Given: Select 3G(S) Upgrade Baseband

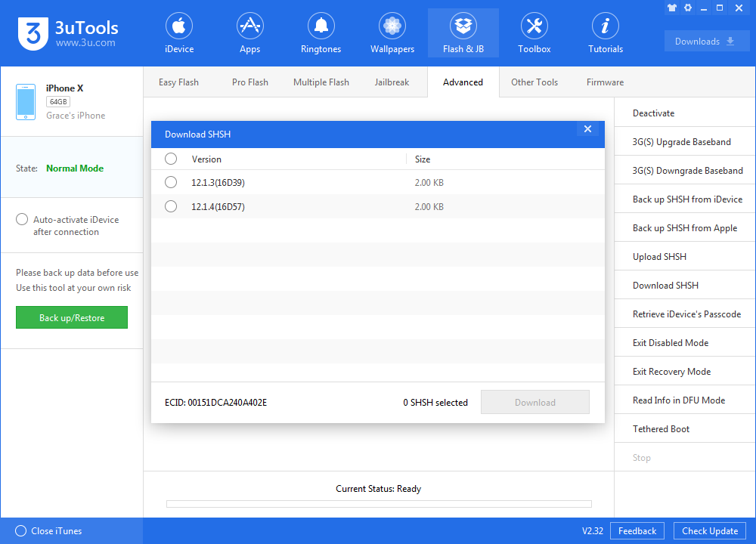Looking at the screenshot, I should (x=685, y=141).
